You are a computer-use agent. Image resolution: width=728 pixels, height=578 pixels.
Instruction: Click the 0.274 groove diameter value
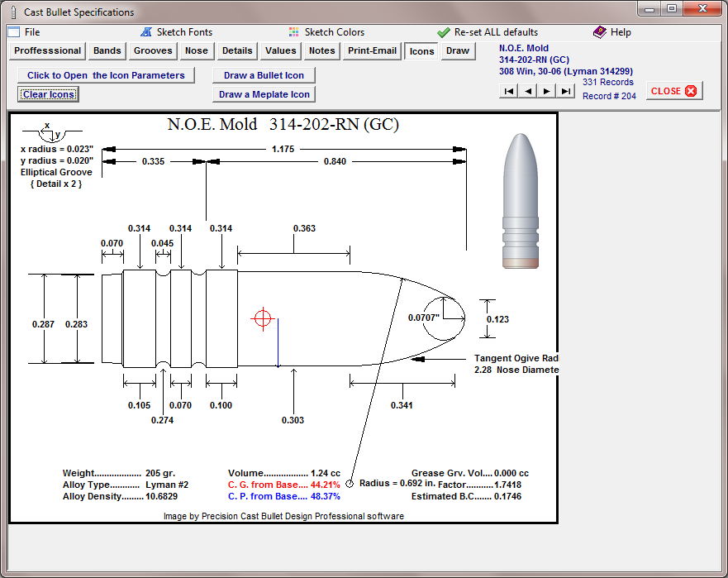click(163, 421)
